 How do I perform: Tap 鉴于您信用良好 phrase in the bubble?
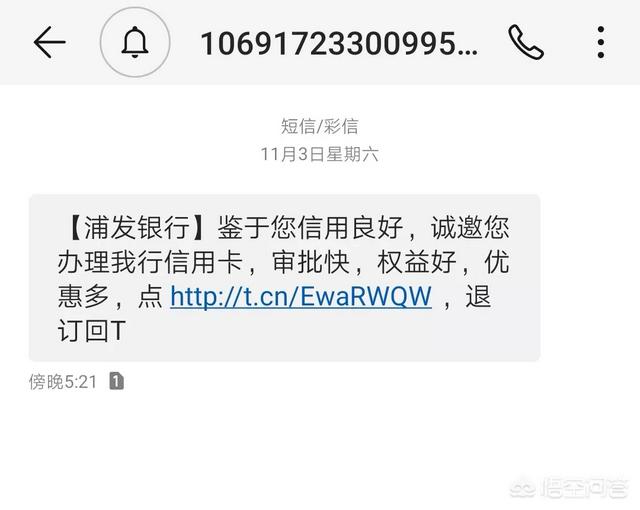coord(311,227)
